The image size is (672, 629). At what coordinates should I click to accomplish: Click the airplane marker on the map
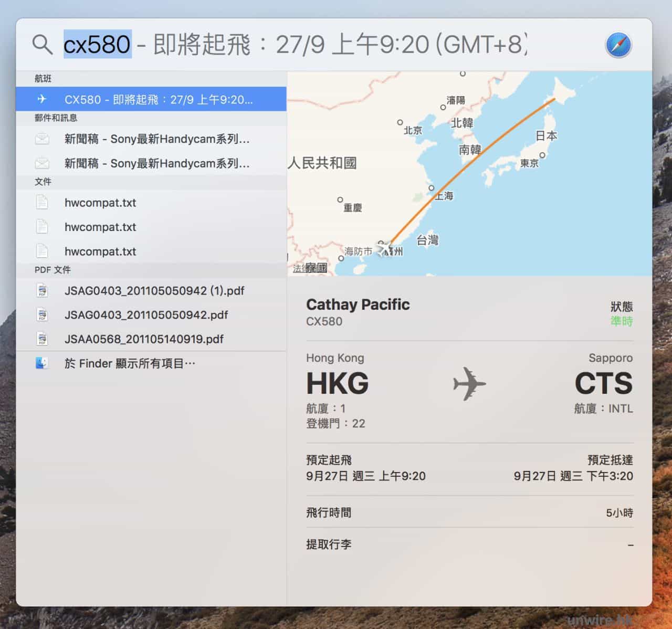point(384,248)
